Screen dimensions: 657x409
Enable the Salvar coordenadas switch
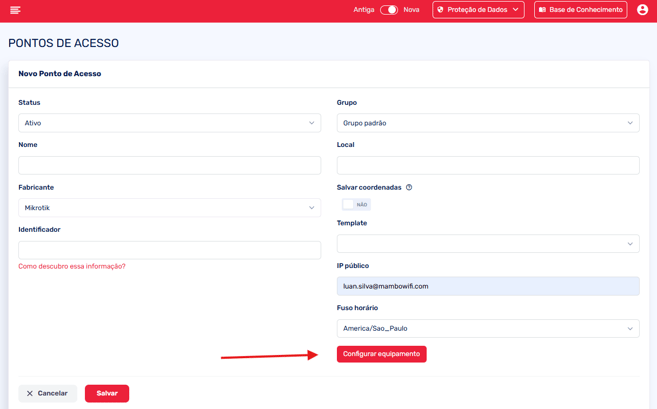tap(354, 204)
